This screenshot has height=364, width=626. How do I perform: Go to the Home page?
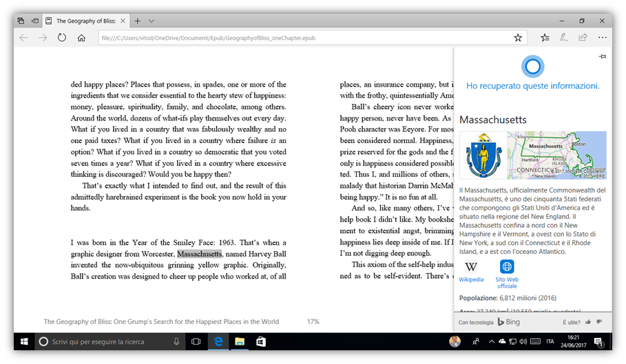tap(81, 38)
